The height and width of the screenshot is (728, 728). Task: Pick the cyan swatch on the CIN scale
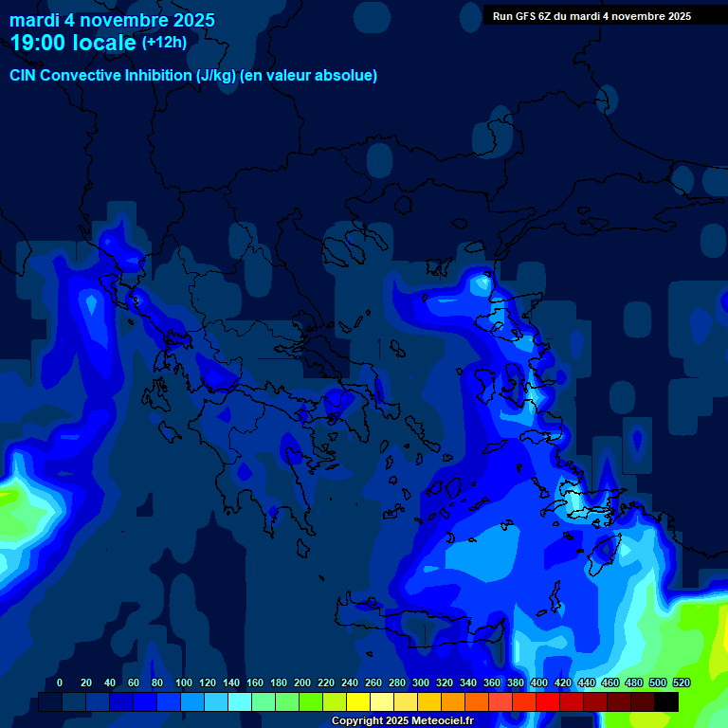pos(240,702)
